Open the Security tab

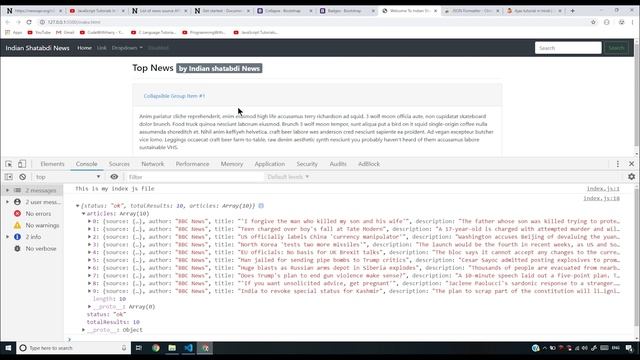(307, 164)
